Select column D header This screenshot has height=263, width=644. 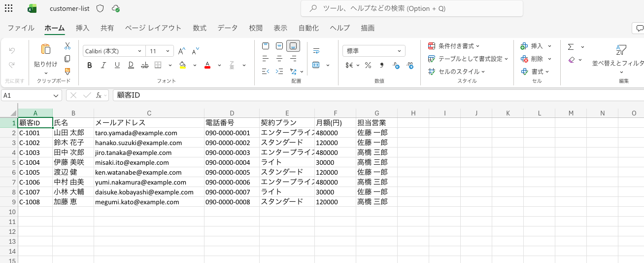click(232, 113)
